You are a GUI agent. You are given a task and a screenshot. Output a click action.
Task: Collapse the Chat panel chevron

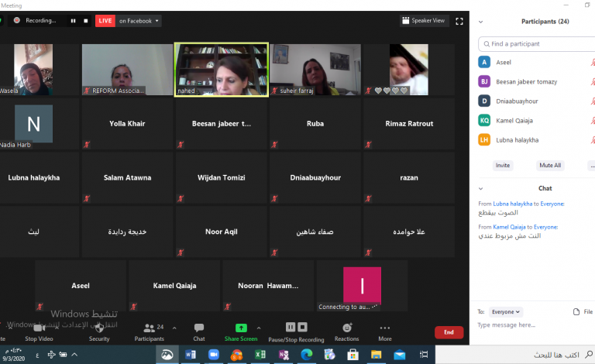(481, 188)
